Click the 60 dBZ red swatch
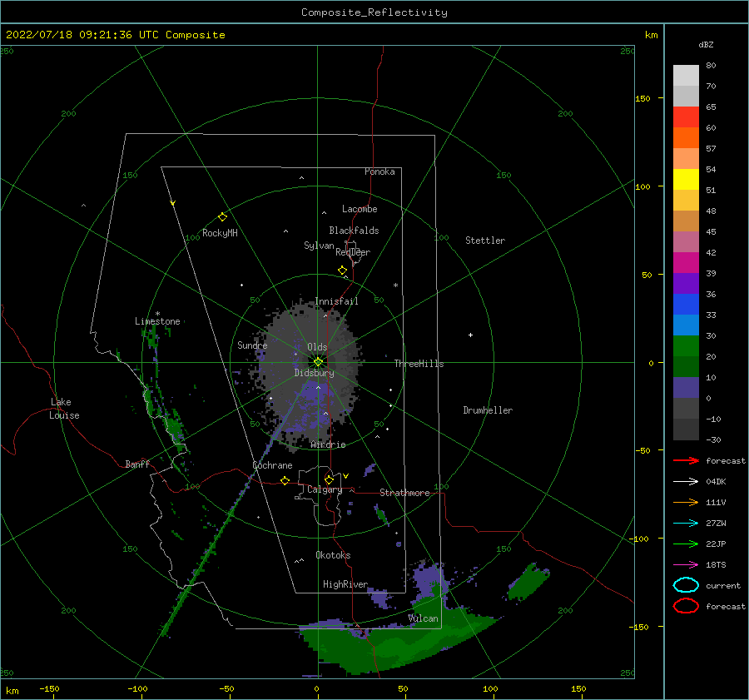Image resolution: width=749 pixels, height=700 pixels. [686, 117]
